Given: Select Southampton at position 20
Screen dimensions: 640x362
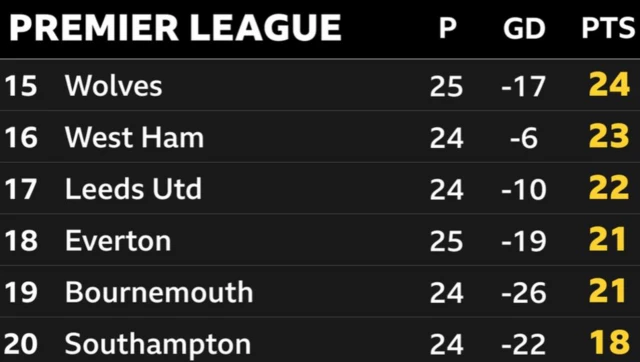Looking at the screenshot, I should pyautogui.click(x=158, y=344).
